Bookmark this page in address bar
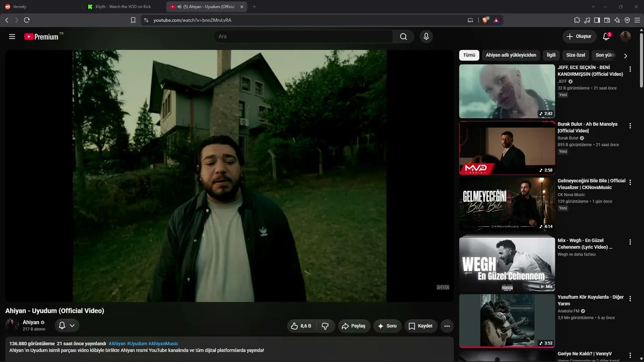The image size is (644, 362). pos(133,20)
